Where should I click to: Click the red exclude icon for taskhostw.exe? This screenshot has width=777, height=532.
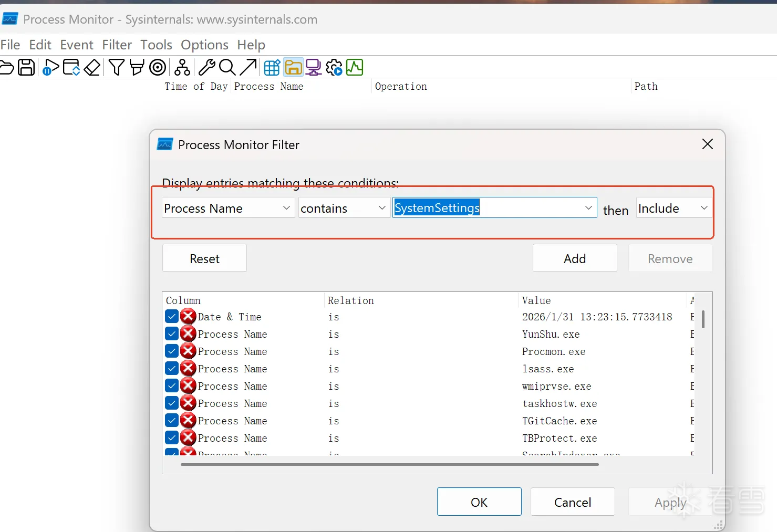(x=188, y=403)
